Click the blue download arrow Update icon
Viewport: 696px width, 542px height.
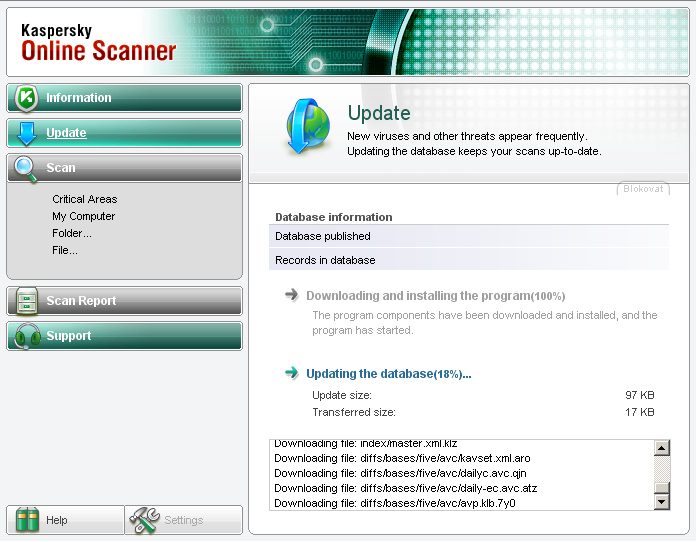(x=27, y=134)
